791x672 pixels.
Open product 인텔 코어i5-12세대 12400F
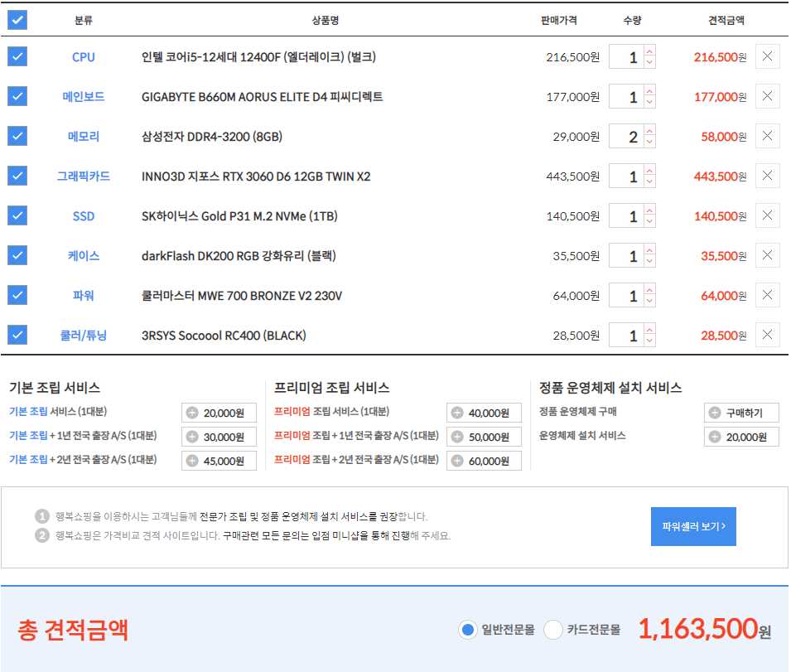coord(258,57)
